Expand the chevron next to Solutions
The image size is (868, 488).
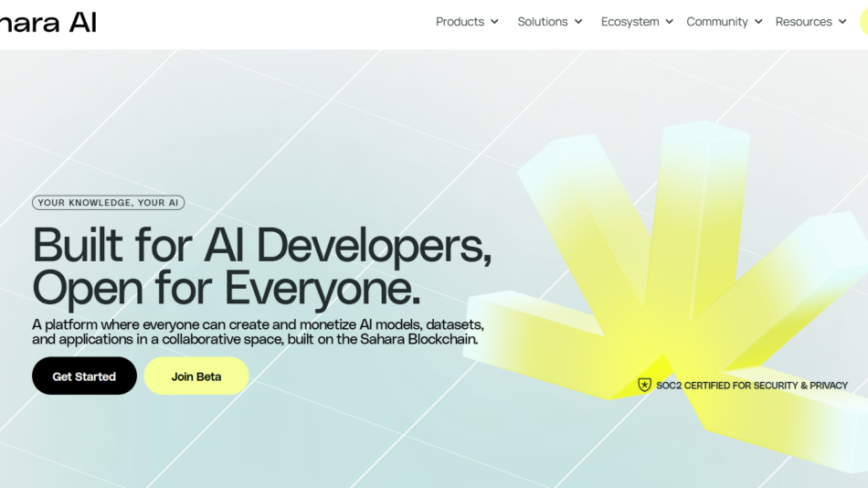578,22
